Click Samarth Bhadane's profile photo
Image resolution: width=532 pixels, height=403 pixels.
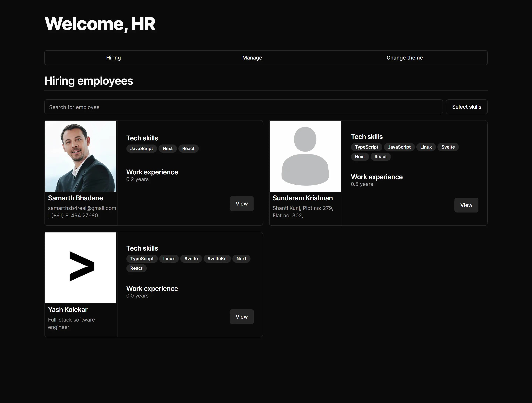pyautogui.click(x=80, y=156)
